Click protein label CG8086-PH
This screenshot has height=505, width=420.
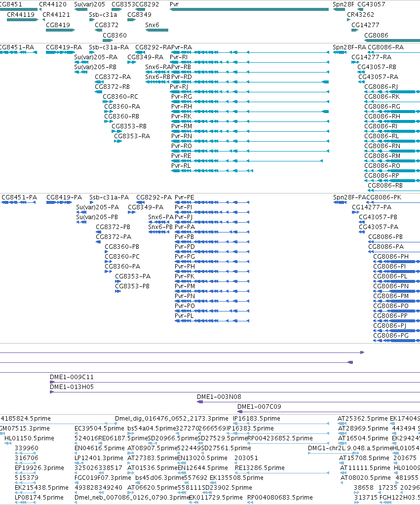(x=391, y=256)
